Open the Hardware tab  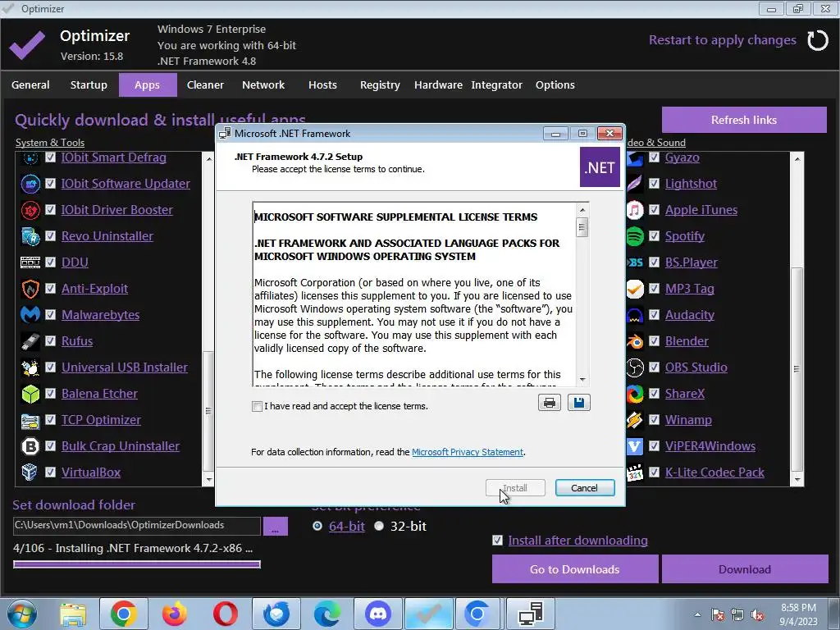[438, 84]
